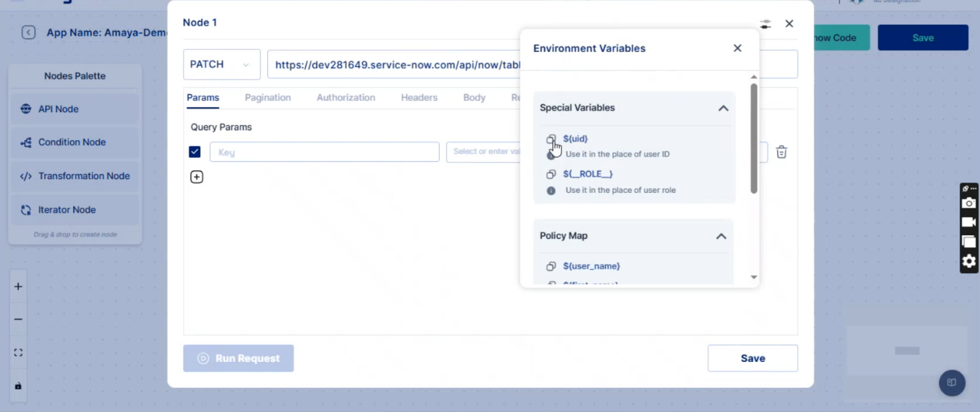Select the Condition Node palette item
The image size is (980, 412).
click(x=75, y=142)
